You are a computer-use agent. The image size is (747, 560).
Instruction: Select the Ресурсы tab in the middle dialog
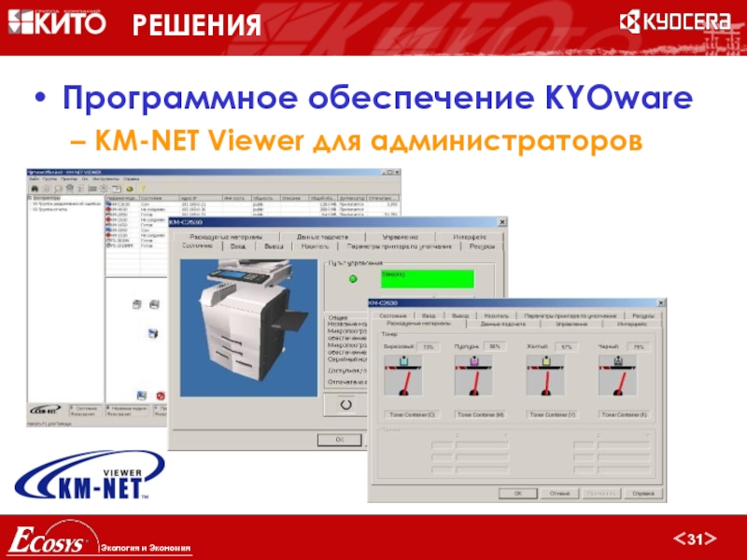[x=482, y=246]
